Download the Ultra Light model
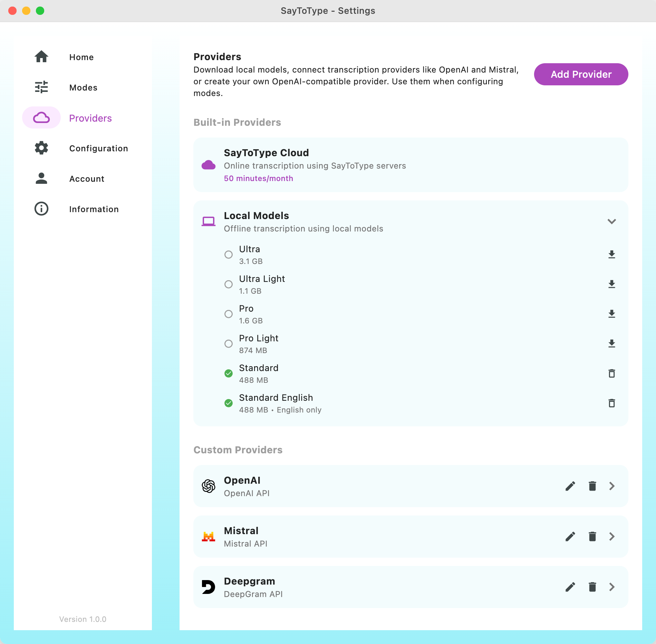The height and width of the screenshot is (644, 656). [611, 284]
